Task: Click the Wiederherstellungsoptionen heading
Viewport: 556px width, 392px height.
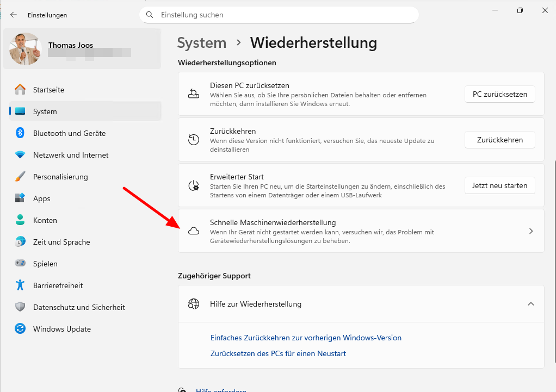Action: (227, 63)
